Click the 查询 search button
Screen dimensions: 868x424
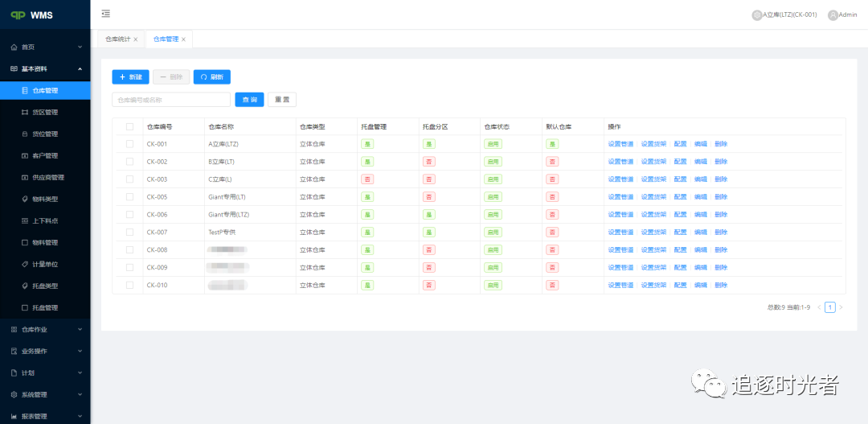[x=250, y=100]
